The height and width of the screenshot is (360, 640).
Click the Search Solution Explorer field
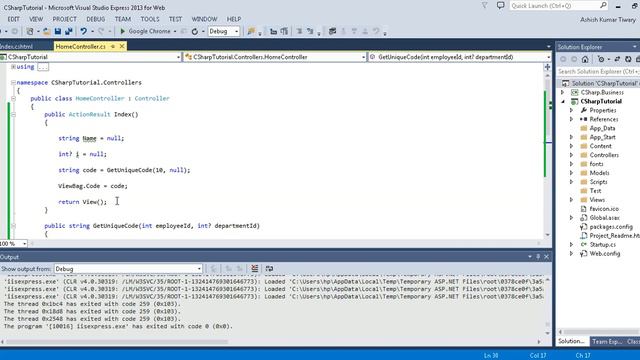click(x=598, y=72)
